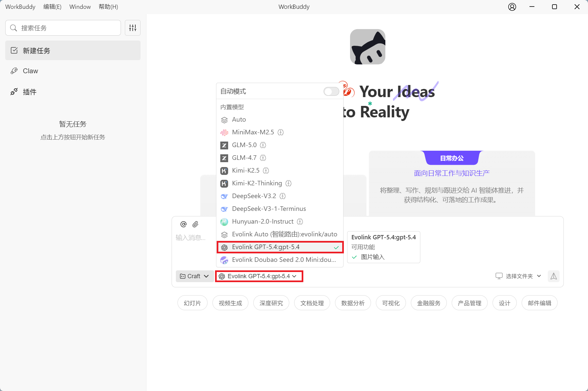Image resolution: width=588 pixels, height=391 pixels.
Task: Click the 幻灯片 suggestion chip
Action: point(193,303)
